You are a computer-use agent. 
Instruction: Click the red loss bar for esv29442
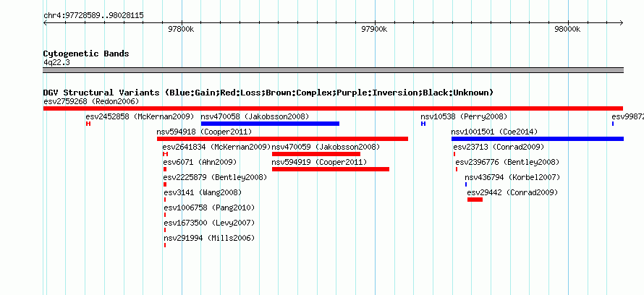(x=475, y=200)
